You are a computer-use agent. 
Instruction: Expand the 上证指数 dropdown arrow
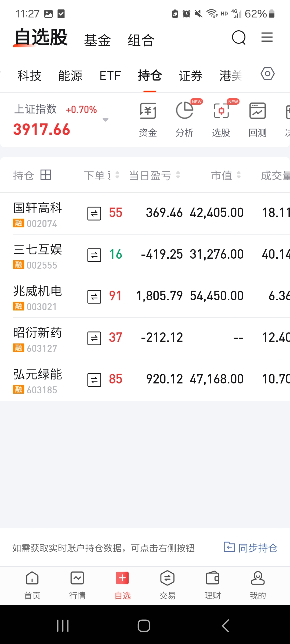tap(106, 119)
